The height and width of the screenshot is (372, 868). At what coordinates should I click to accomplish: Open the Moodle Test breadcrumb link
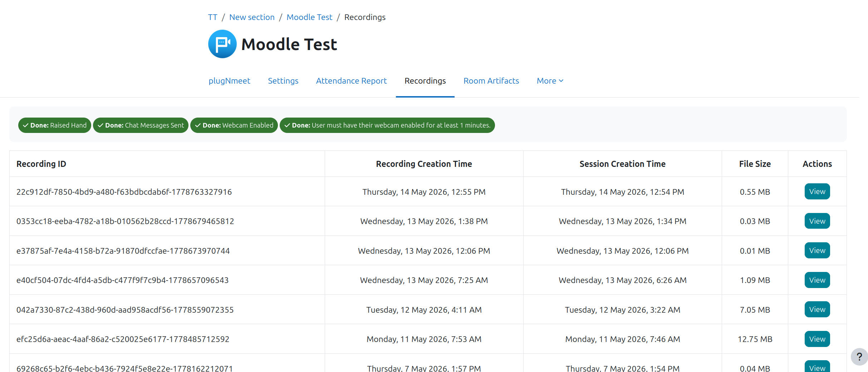309,17
